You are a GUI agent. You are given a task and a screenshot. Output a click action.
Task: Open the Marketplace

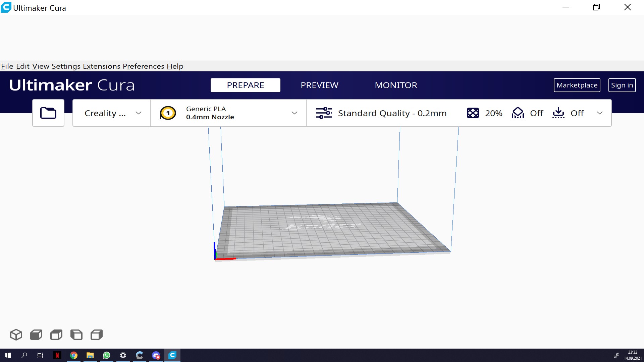pyautogui.click(x=577, y=85)
